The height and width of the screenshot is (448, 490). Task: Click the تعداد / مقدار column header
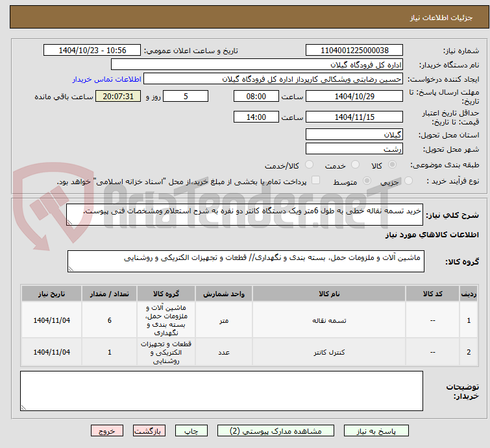[x=110, y=294]
